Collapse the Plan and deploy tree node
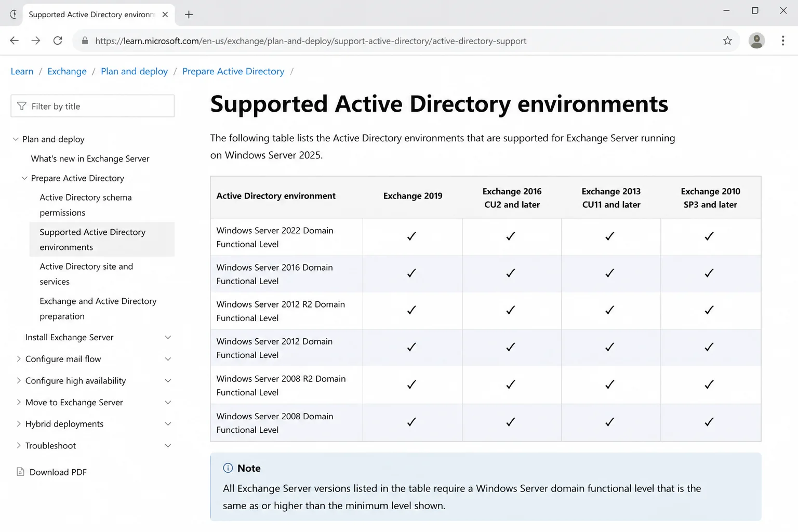This screenshot has height=532, width=798. point(16,139)
